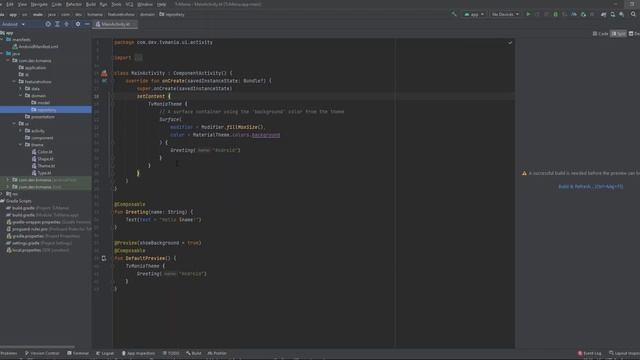Collapse the domain package
The width and height of the screenshot is (640, 360).
21,96
